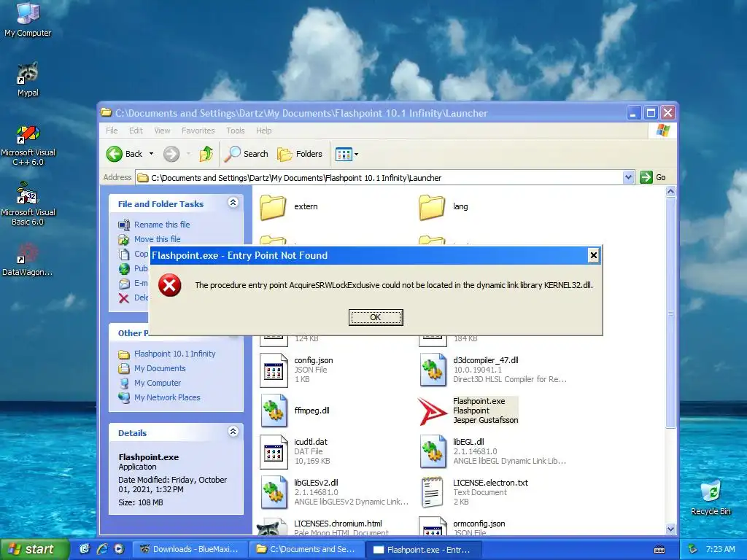
Task: Switch to Downloads - BlueMaxi taskbar button
Action: point(190,549)
